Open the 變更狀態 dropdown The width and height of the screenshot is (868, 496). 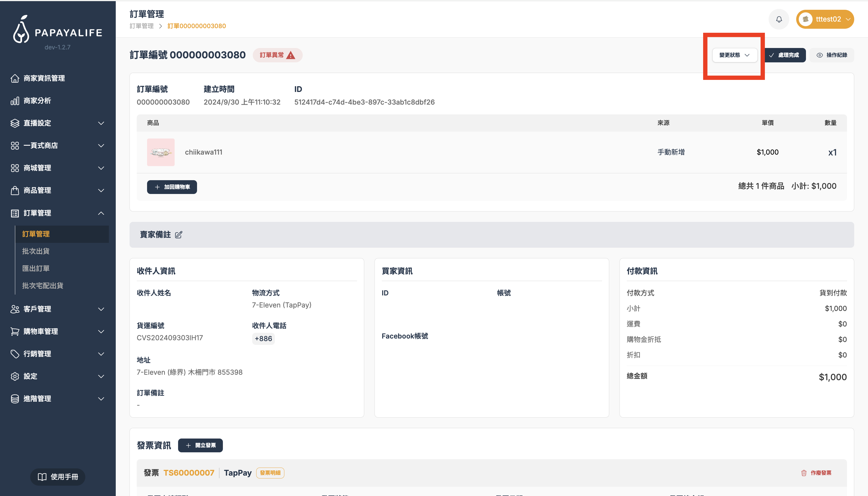734,55
